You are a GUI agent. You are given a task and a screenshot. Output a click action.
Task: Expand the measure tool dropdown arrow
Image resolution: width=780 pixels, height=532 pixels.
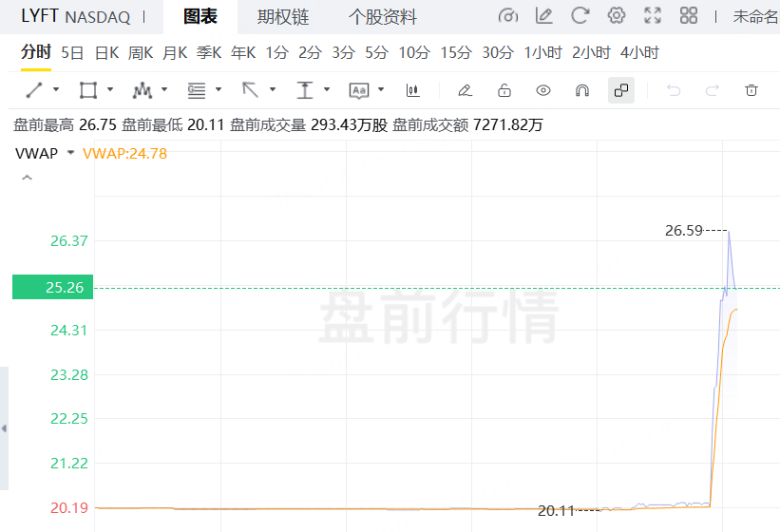click(327, 89)
